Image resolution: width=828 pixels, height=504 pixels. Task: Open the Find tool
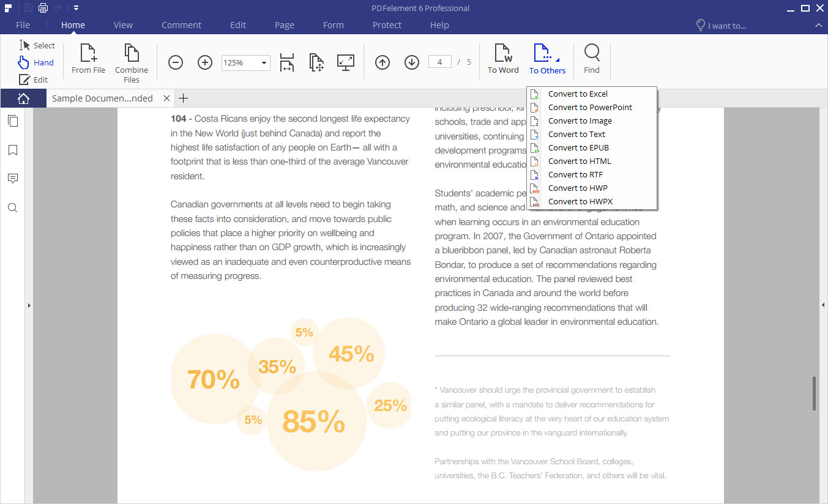[592, 59]
